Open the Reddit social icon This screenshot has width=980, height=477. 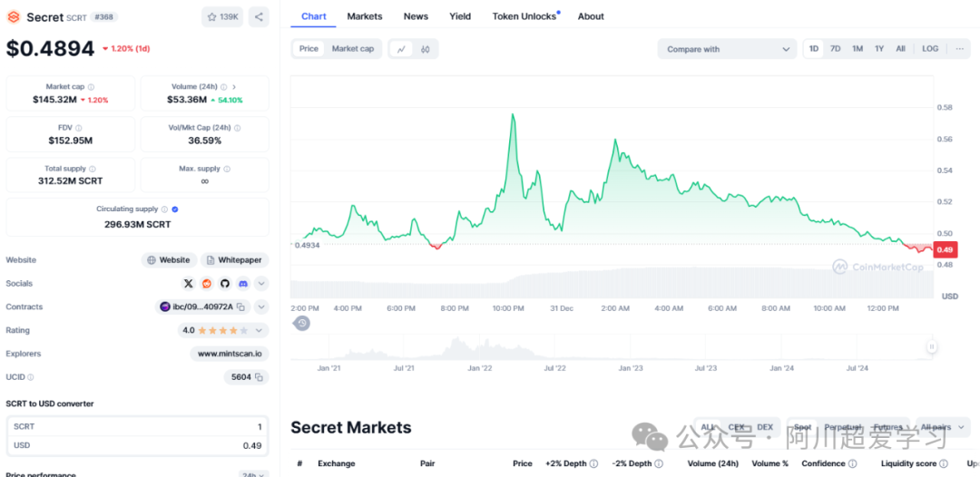pyautogui.click(x=207, y=284)
